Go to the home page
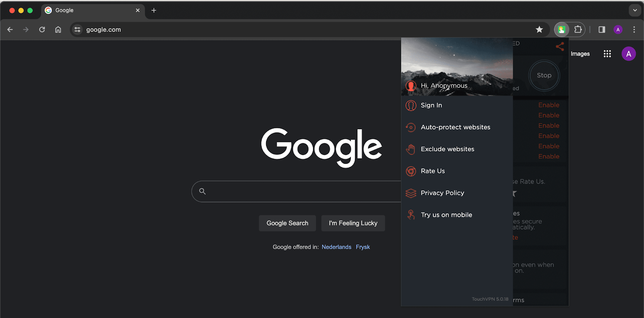 point(58,29)
